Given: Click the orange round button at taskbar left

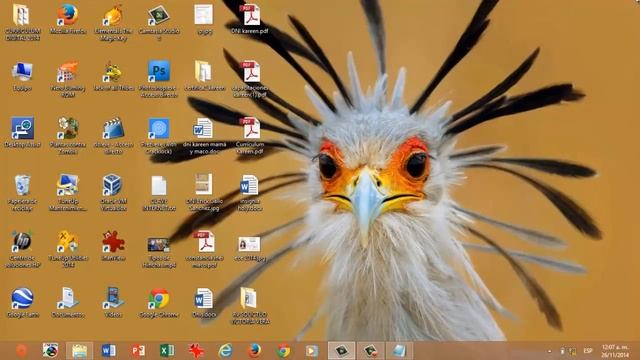Looking at the screenshot, I should click(x=21, y=351).
